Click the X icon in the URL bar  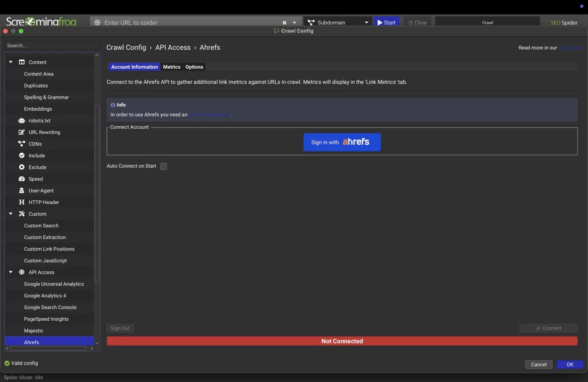tap(284, 23)
